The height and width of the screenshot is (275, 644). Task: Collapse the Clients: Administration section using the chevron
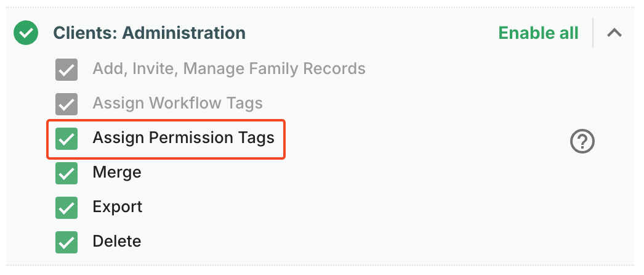(614, 33)
